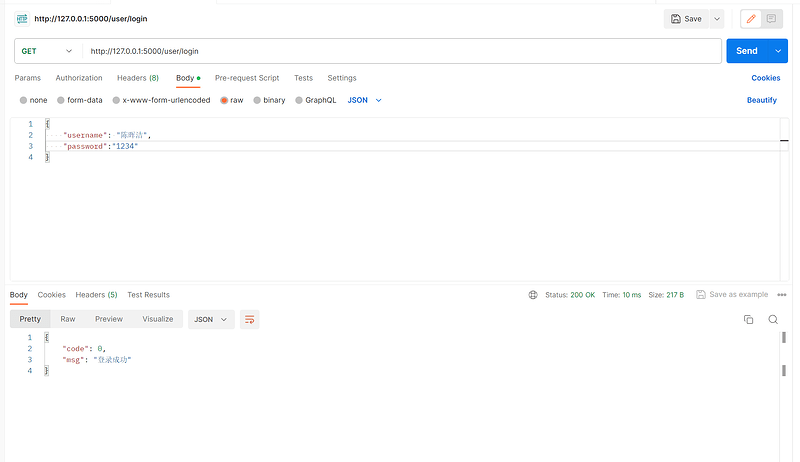Expand the Send button dropdown arrow
Viewport: 800px width, 462px height.
(778, 51)
